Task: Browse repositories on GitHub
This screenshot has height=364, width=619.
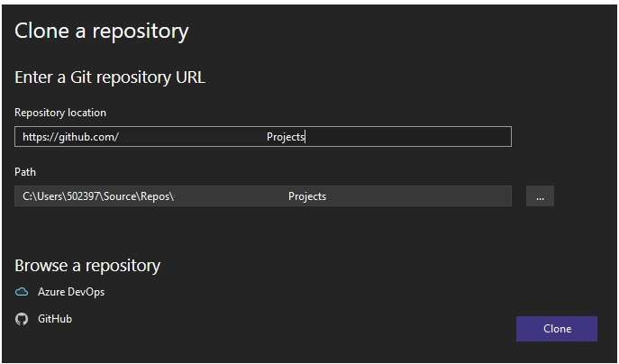Action: point(55,319)
